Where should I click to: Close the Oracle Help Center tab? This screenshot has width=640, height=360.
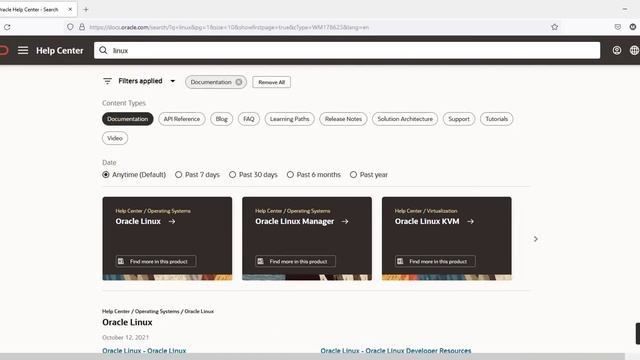coord(70,9)
